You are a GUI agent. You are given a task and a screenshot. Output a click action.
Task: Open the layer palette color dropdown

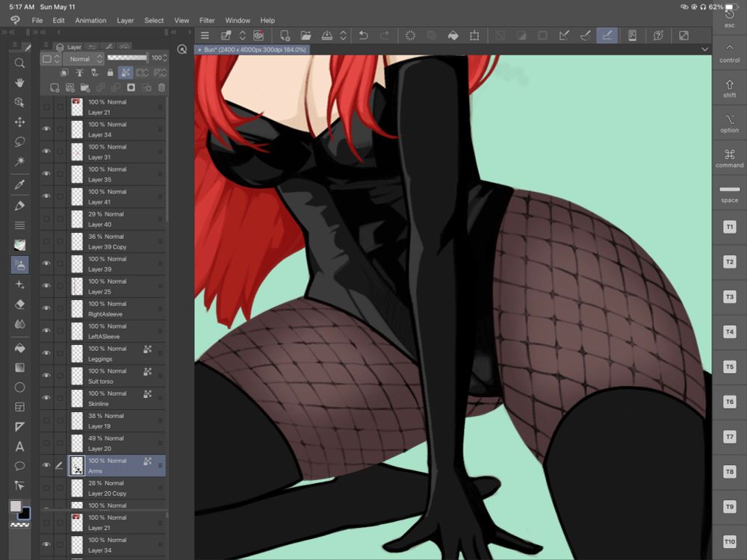coord(51,58)
